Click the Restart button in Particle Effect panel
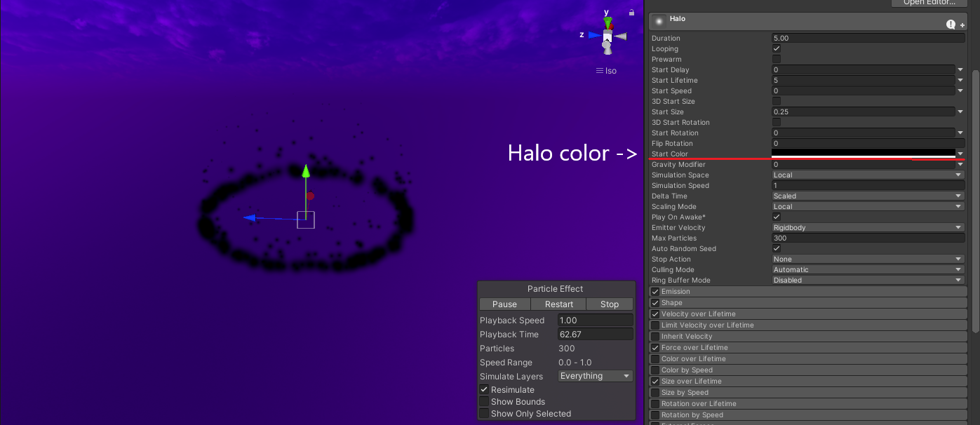This screenshot has height=425, width=980. pos(558,304)
